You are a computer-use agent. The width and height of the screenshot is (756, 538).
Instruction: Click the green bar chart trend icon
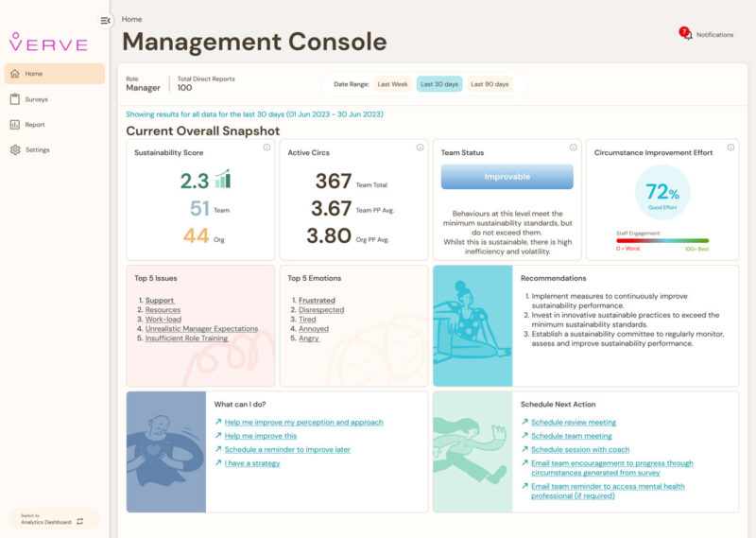pos(223,180)
